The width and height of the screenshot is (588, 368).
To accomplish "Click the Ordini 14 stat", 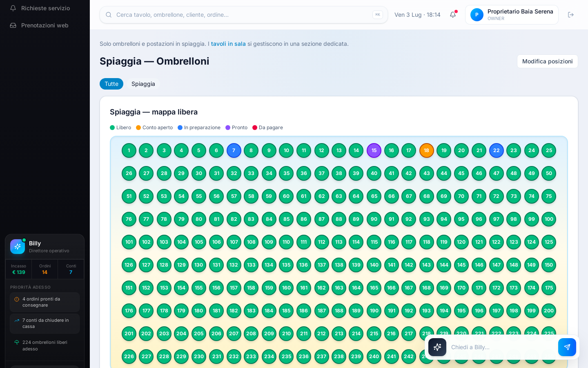I will pyautogui.click(x=45, y=269).
